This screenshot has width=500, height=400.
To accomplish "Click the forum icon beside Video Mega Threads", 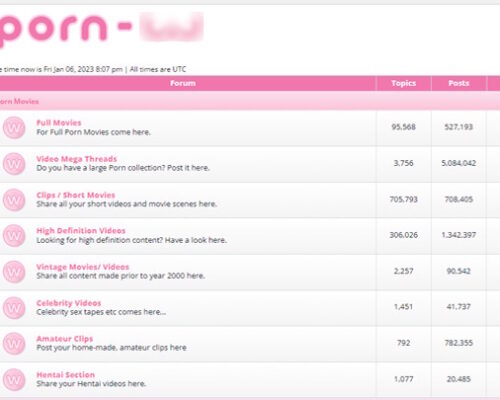I will coord(14,164).
